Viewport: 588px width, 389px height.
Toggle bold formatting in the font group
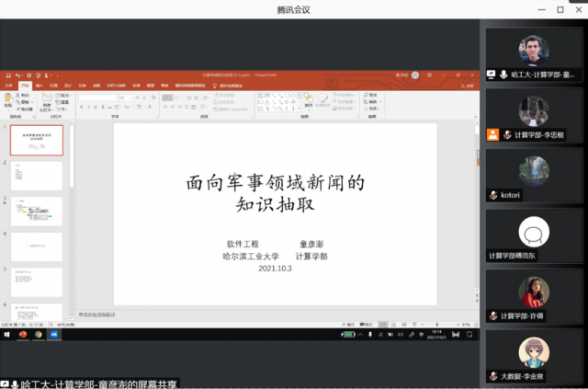click(x=81, y=106)
